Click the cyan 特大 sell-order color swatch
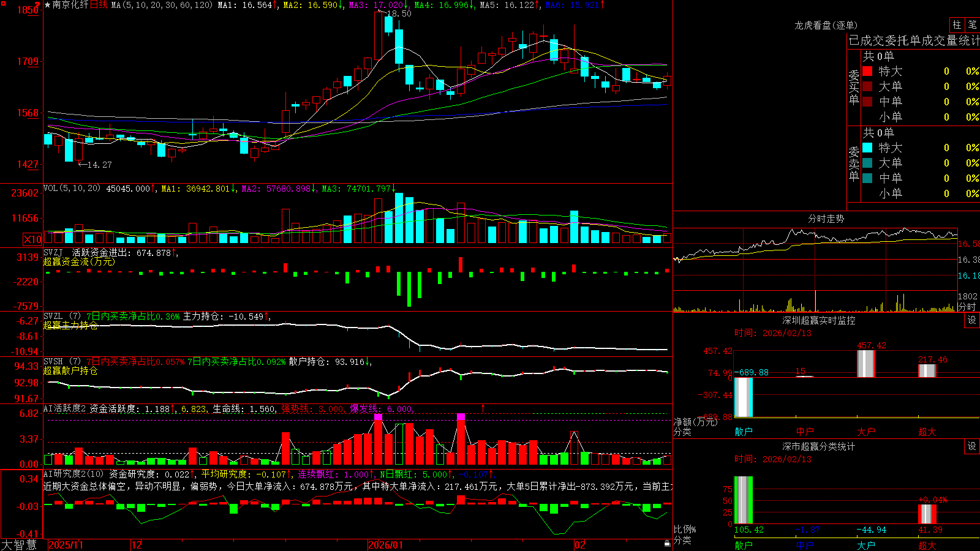This screenshot has height=551, width=980. coord(867,148)
